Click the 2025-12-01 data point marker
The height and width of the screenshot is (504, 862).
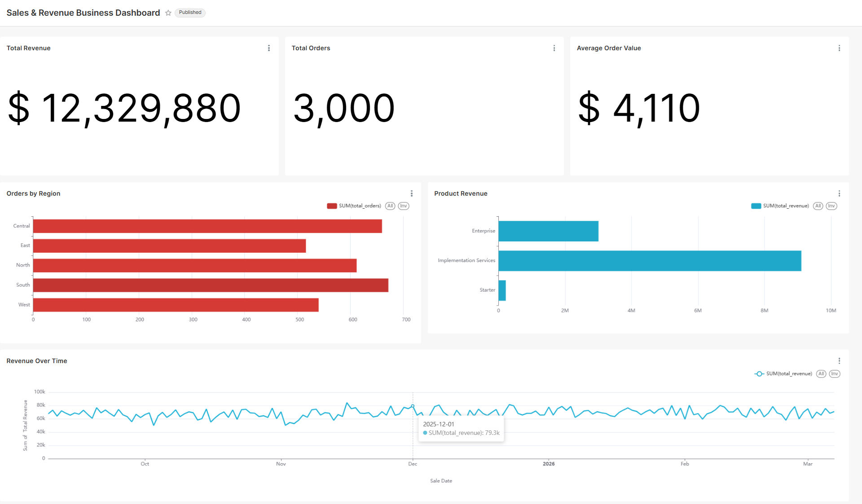click(413, 406)
